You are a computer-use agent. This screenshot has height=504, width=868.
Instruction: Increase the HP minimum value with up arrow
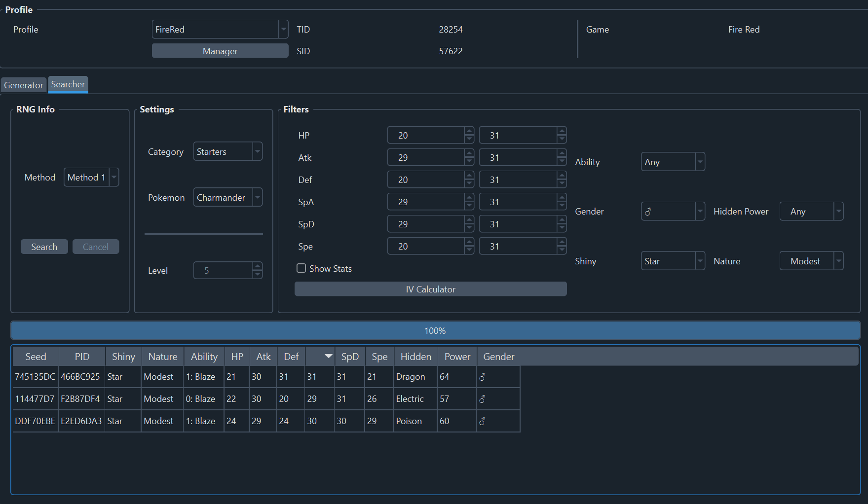(469, 131)
